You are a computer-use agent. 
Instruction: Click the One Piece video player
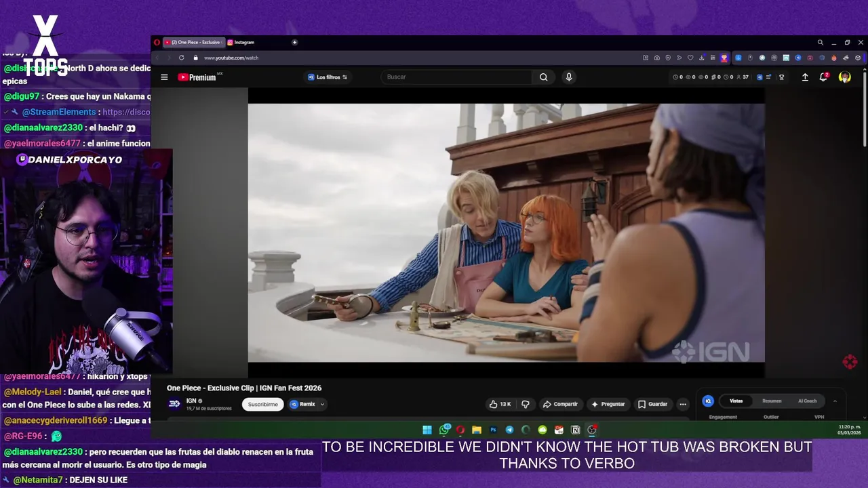506,232
